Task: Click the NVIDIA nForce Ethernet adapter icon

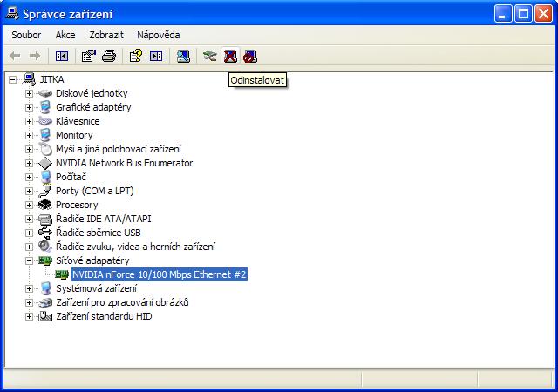Action: 62,274
